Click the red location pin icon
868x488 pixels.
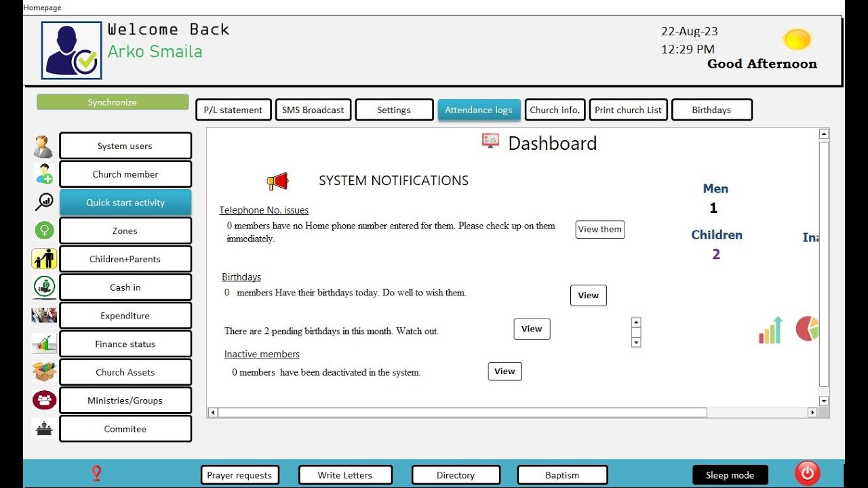pos(96,474)
